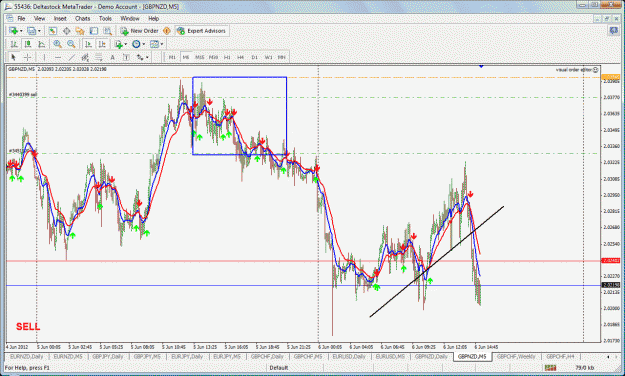Switch chart to Candlesticks mode
Viewport: 625px width, 376px height.
(28, 44)
